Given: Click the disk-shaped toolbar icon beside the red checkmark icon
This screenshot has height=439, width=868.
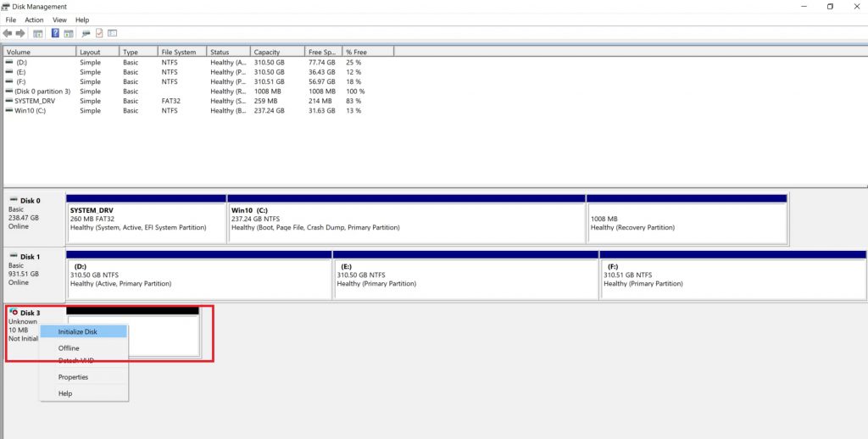Looking at the screenshot, I should coord(86,34).
